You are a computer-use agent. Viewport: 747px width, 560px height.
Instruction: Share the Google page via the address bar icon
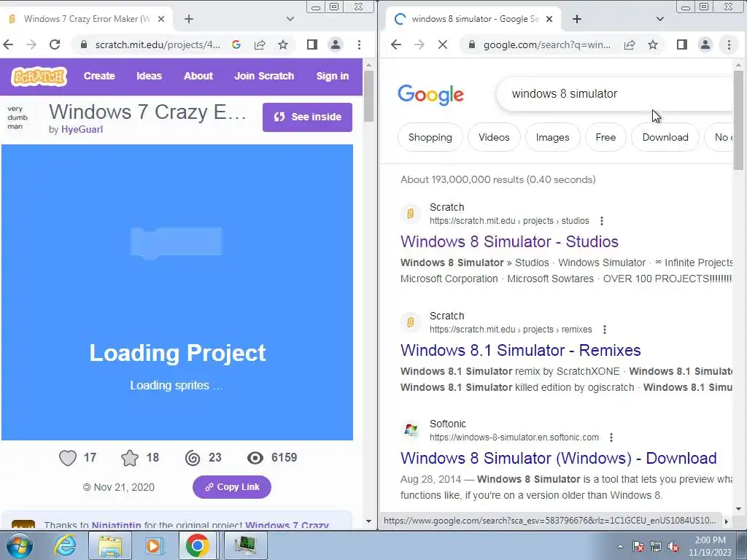pyautogui.click(x=630, y=44)
